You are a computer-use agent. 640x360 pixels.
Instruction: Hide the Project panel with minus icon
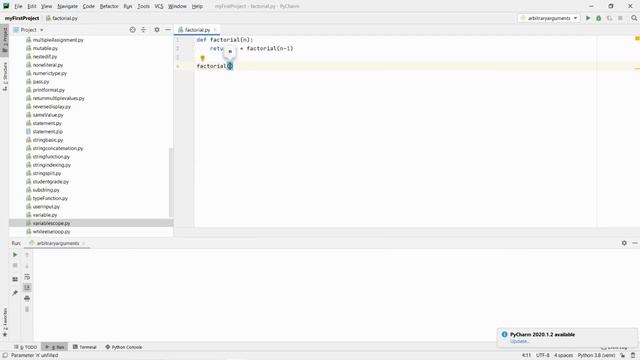(x=168, y=30)
